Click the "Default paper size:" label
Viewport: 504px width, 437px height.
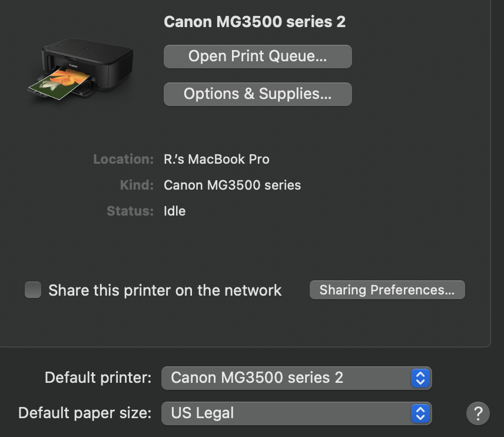coord(85,413)
